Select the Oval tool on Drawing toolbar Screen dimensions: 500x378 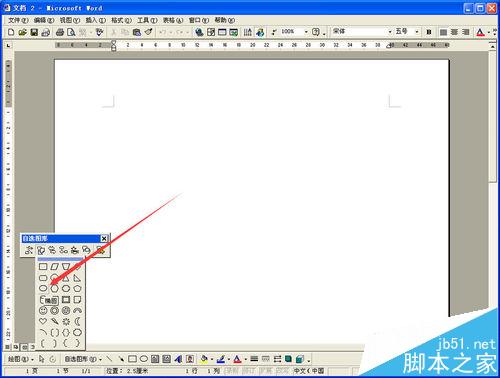coord(144,359)
